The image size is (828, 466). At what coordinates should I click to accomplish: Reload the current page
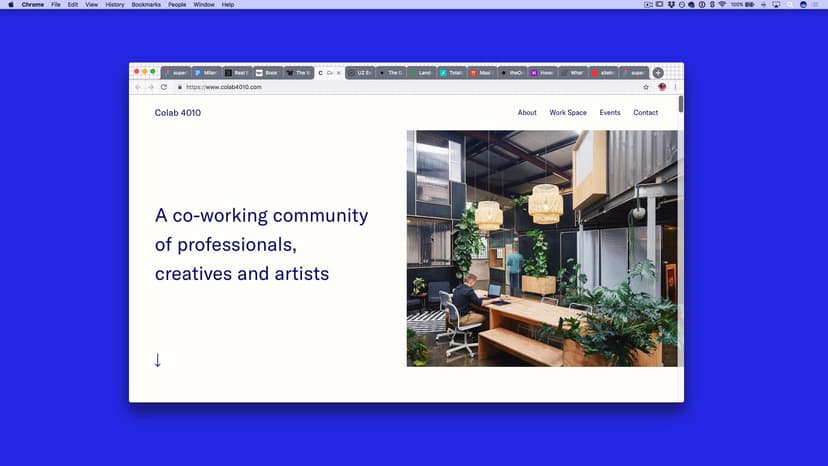click(163, 87)
